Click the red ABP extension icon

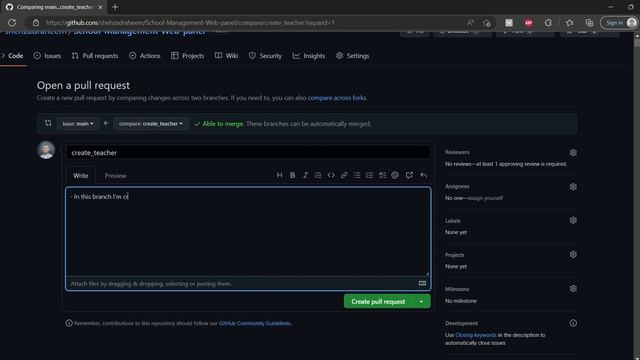pyautogui.click(x=529, y=23)
